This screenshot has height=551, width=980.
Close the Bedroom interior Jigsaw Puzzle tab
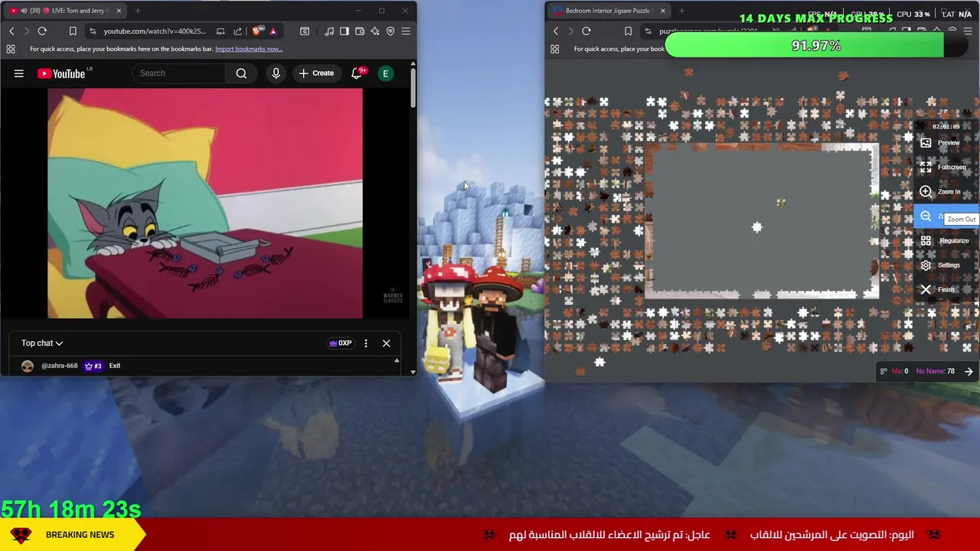[663, 11]
